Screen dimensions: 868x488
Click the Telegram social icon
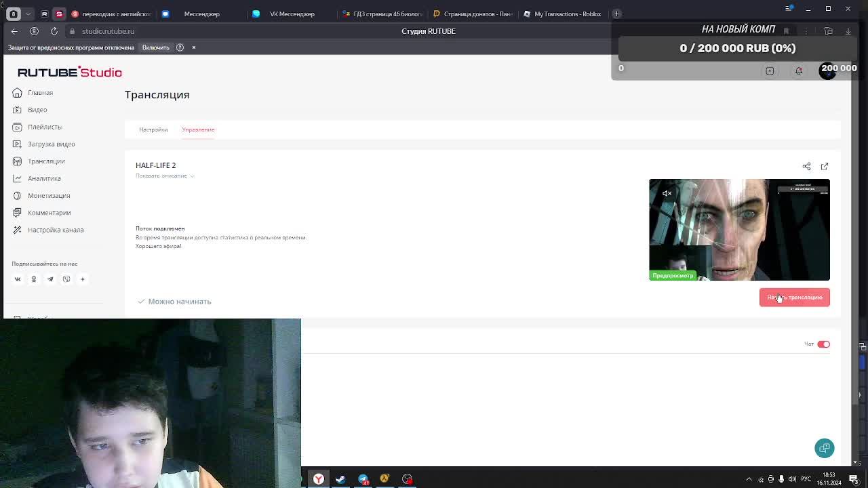coord(50,279)
